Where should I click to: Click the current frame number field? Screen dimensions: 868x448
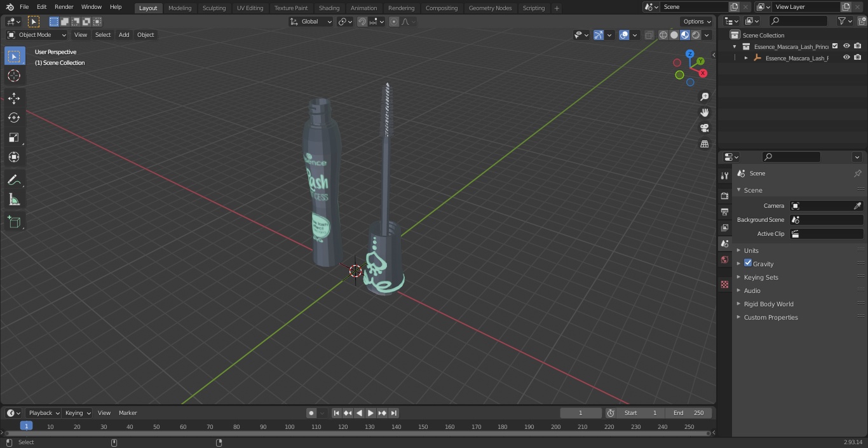click(x=581, y=413)
